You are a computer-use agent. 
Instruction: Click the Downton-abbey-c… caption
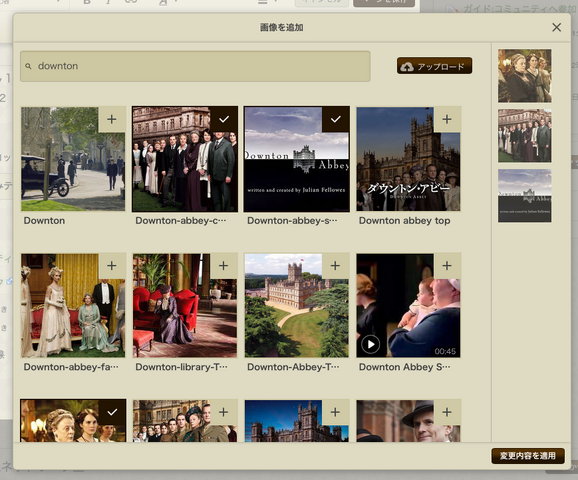pyautogui.click(x=181, y=220)
